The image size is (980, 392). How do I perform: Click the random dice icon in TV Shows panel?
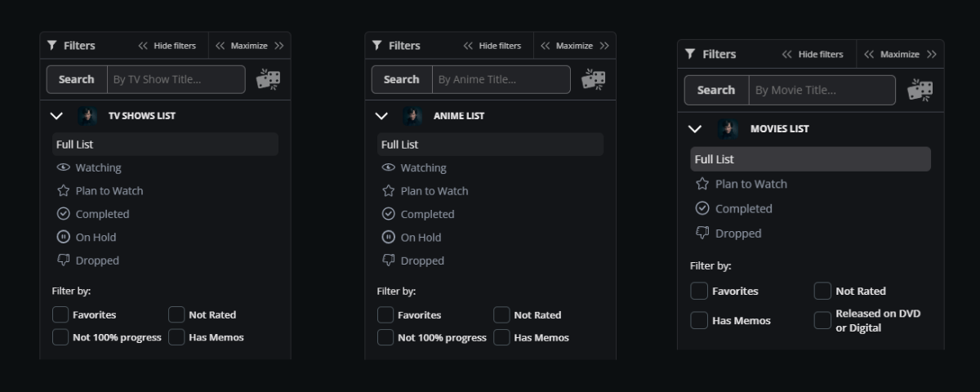pos(268,79)
